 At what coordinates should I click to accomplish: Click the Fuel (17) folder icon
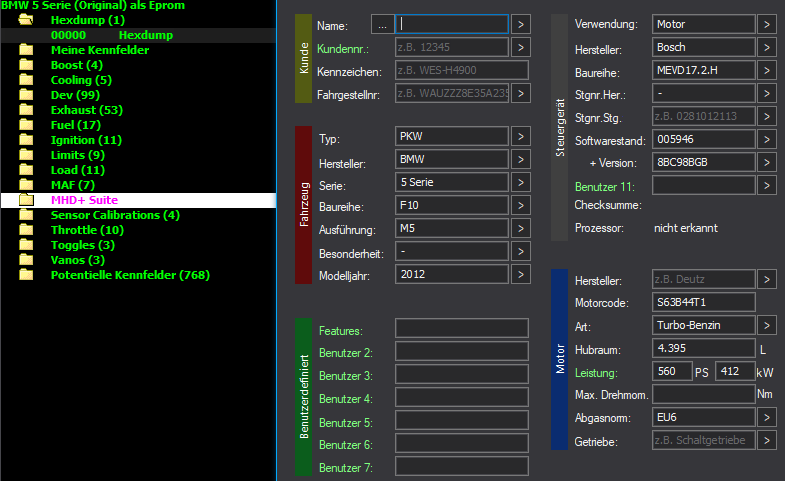pyautogui.click(x=26, y=125)
